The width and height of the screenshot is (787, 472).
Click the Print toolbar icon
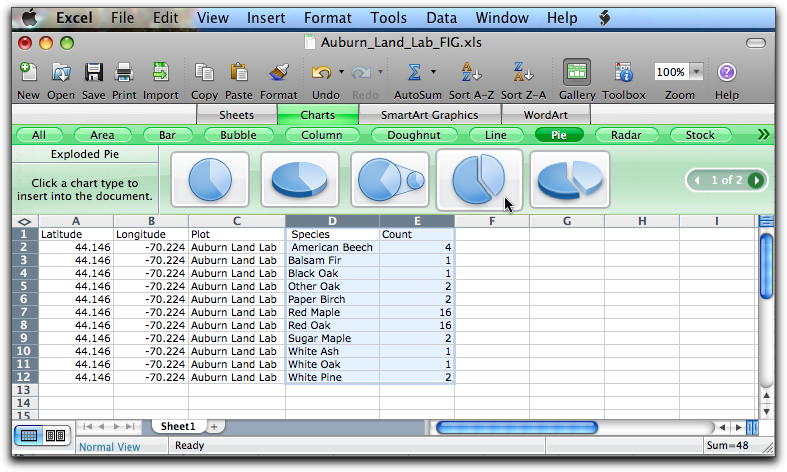pyautogui.click(x=124, y=73)
